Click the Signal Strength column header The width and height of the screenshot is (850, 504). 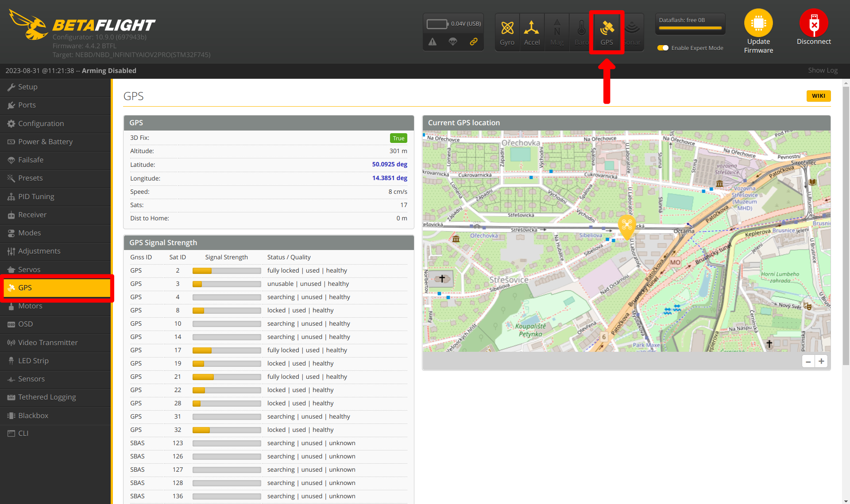(226, 257)
